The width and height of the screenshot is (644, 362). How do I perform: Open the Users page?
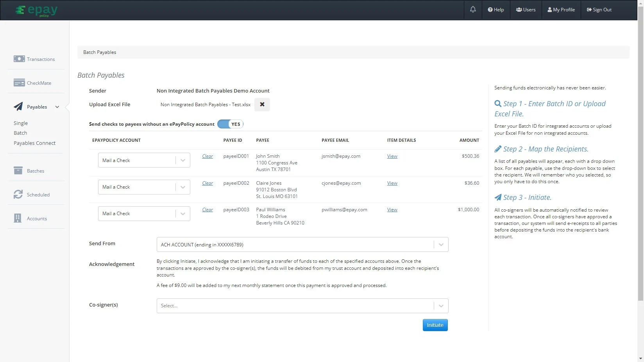[526, 10]
